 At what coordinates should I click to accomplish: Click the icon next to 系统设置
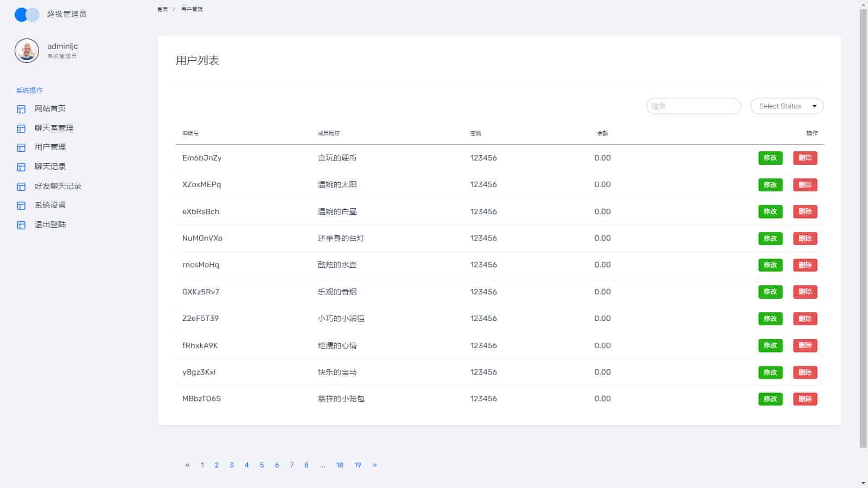tap(21, 206)
